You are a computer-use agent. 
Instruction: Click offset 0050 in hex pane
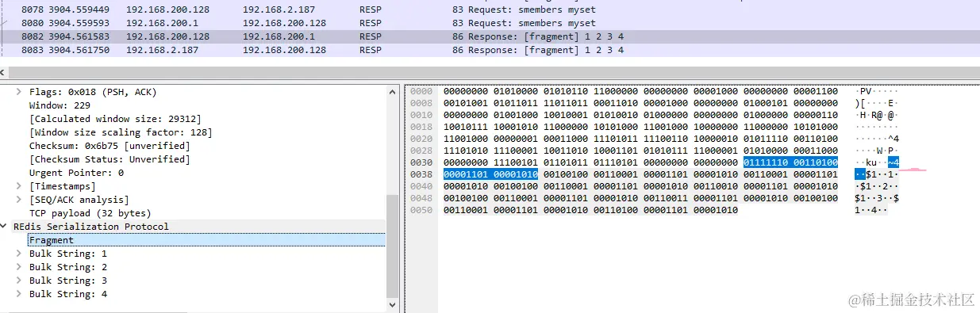tap(422, 210)
